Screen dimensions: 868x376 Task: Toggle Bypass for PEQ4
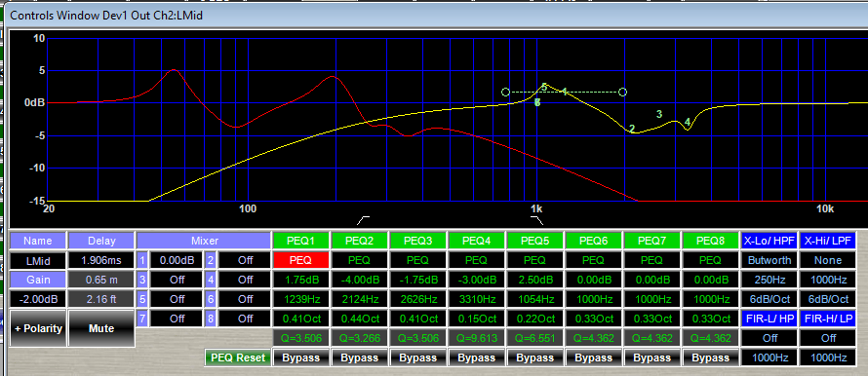[x=476, y=357]
